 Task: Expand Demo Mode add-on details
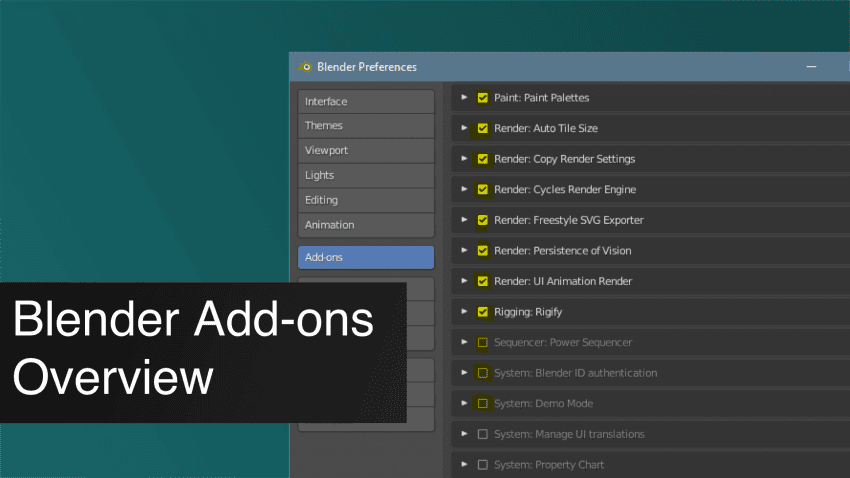coord(464,403)
